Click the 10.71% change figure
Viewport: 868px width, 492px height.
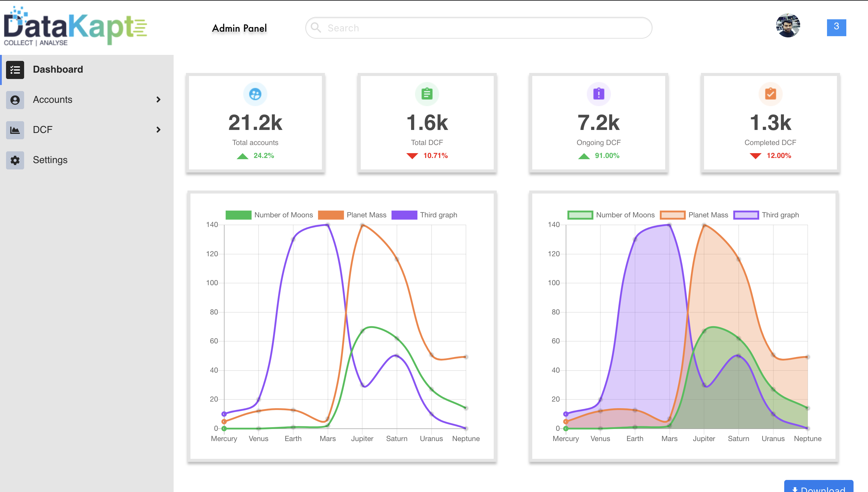pos(435,156)
